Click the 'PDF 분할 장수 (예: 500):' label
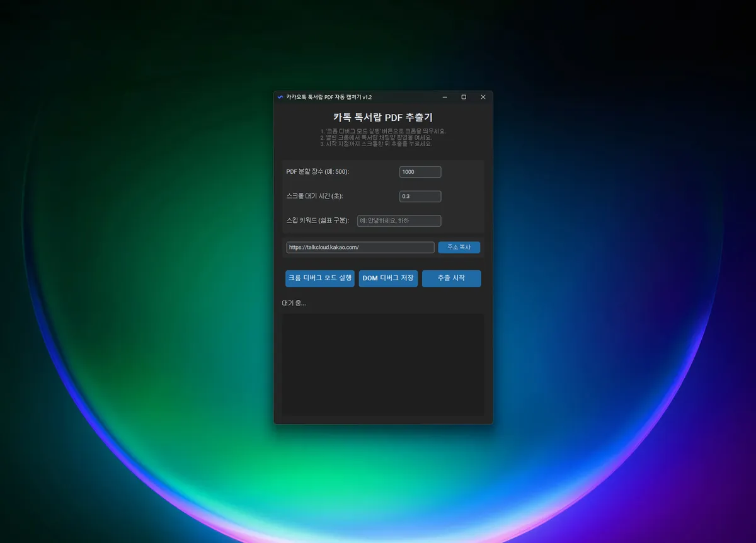 (x=318, y=172)
